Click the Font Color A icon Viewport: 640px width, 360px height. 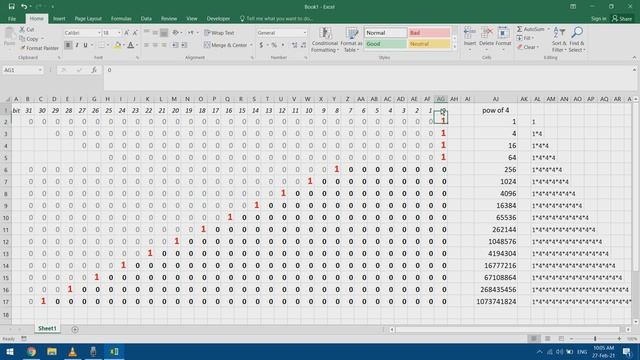tap(131, 45)
